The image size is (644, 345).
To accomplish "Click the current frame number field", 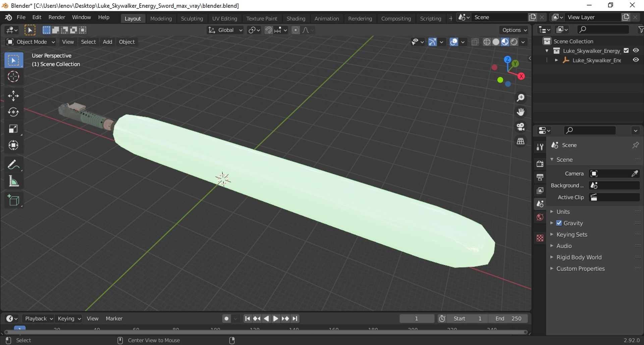I will pyautogui.click(x=417, y=318).
